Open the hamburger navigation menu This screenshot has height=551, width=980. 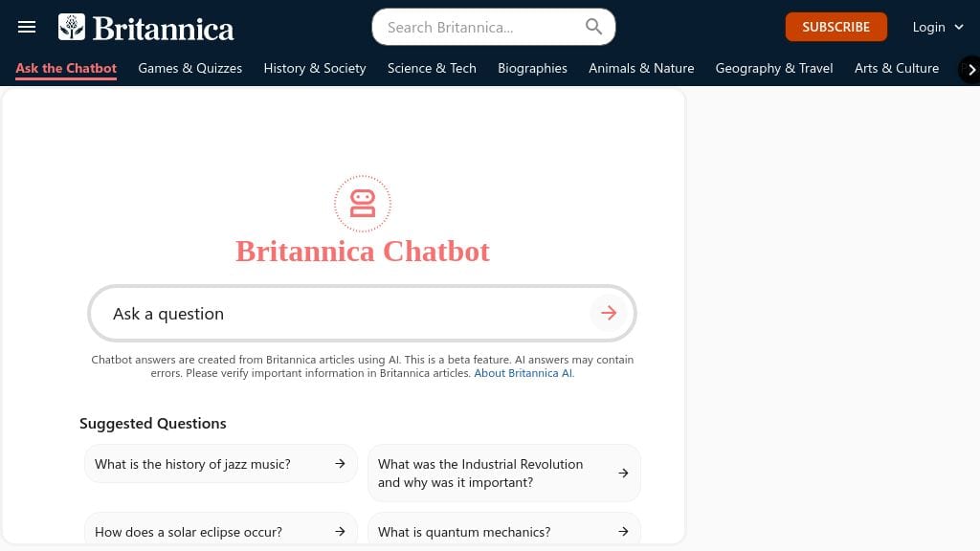pyautogui.click(x=26, y=26)
